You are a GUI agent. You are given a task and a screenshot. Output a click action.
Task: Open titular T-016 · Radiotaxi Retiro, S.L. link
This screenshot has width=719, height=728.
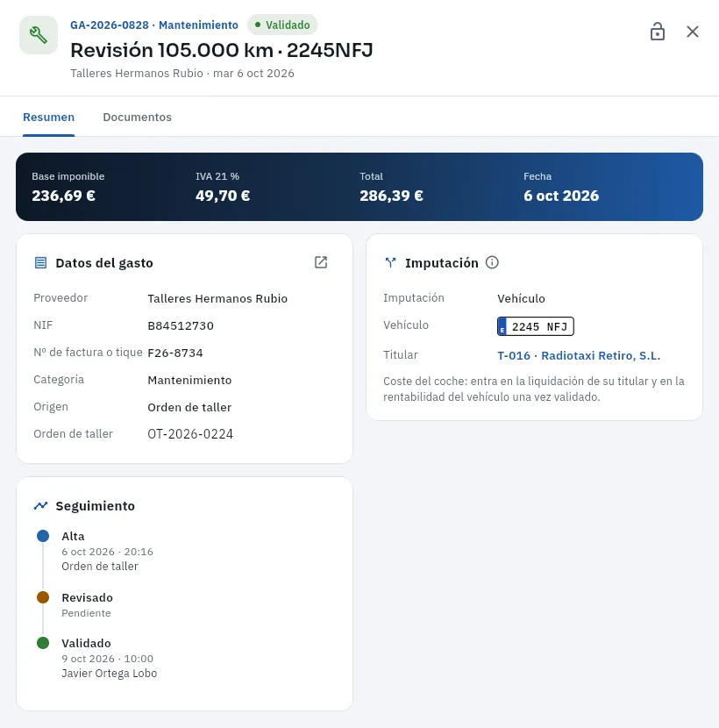(x=579, y=355)
